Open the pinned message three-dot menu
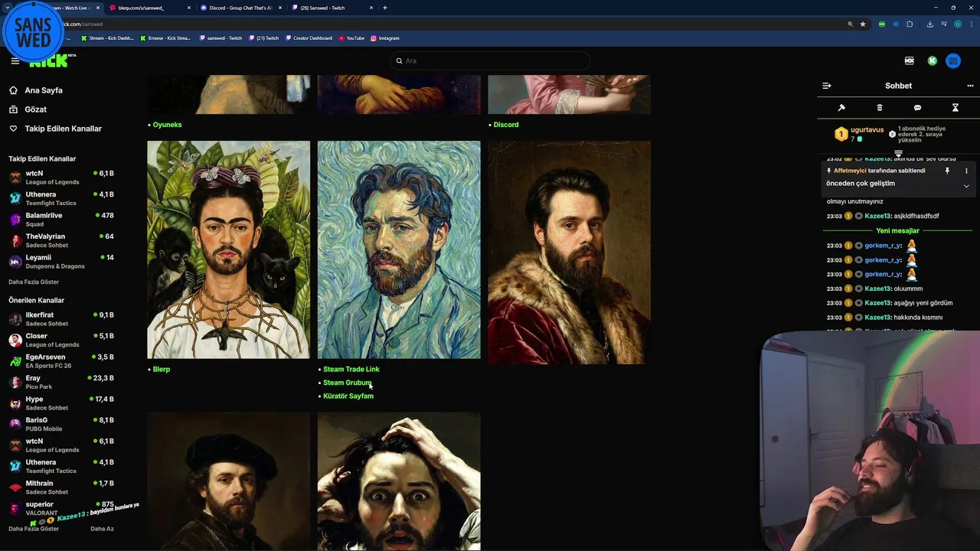 coord(966,171)
